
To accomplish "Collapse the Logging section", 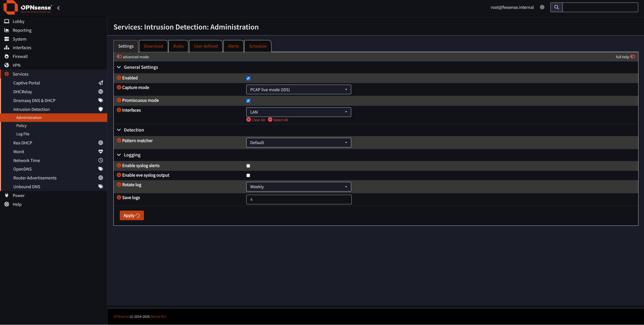I will coord(119,155).
